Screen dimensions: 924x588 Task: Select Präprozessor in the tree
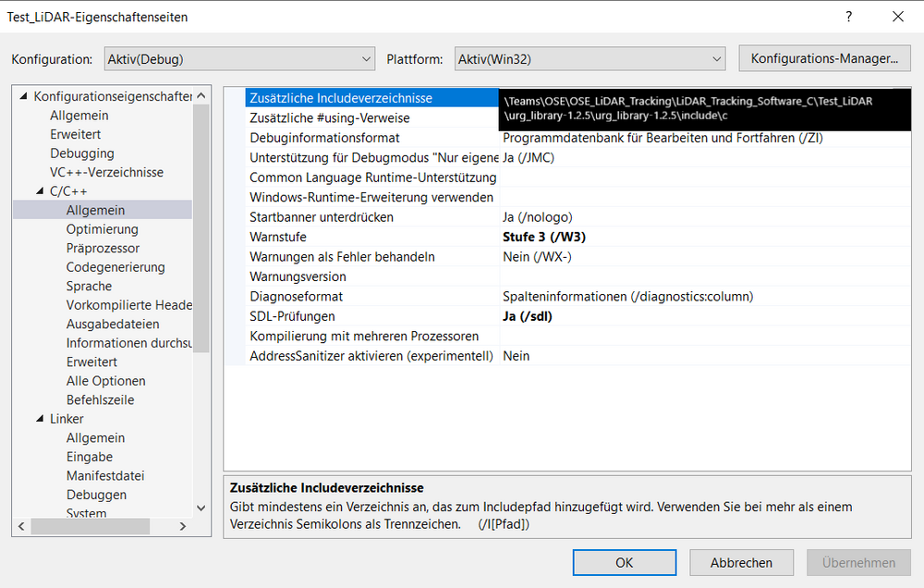click(x=103, y=249)
